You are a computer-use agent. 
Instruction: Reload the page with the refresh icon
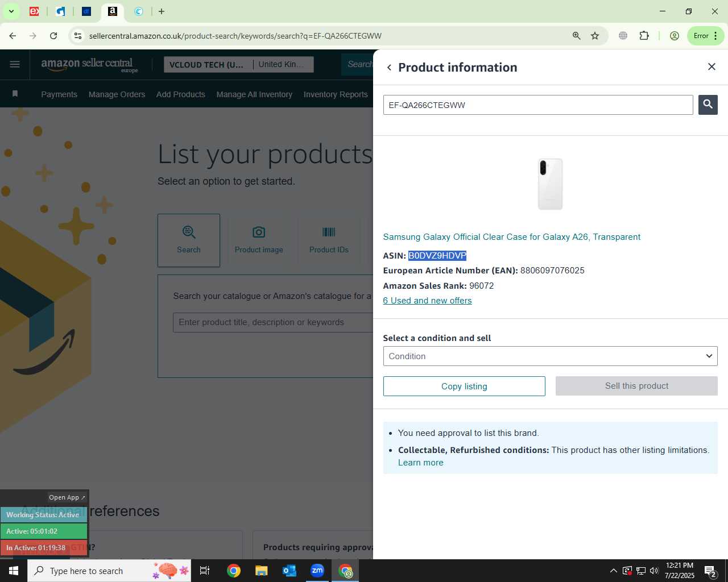point(53,36)
